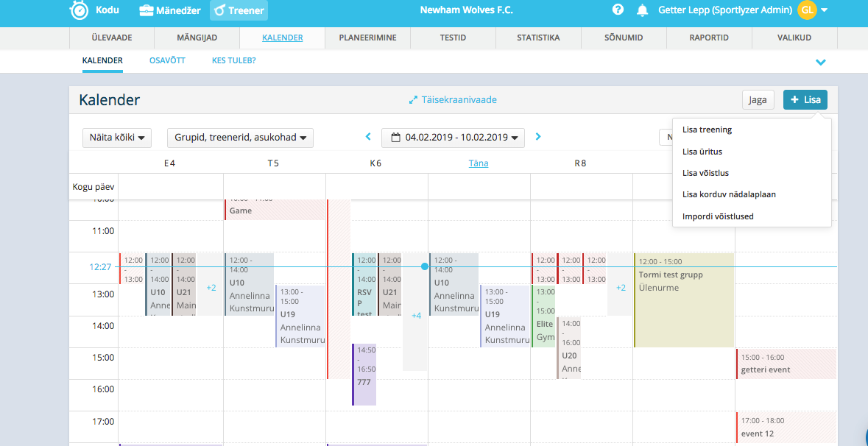This screenshot has height=446, width=868.
Task: Open Monday's U10 event
Action: point(158,284)
